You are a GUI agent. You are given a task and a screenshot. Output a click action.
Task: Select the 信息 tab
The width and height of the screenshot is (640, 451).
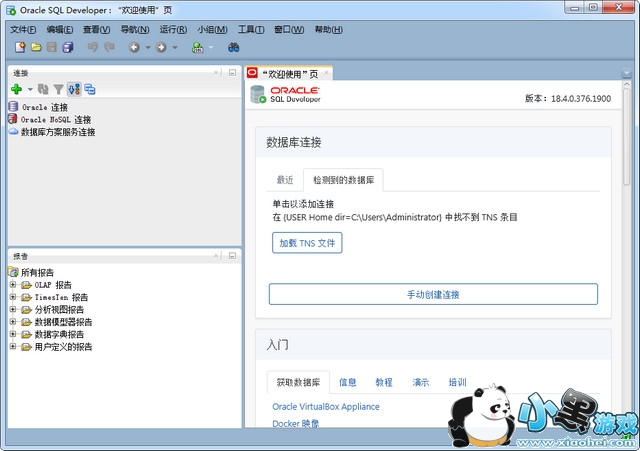347,382
